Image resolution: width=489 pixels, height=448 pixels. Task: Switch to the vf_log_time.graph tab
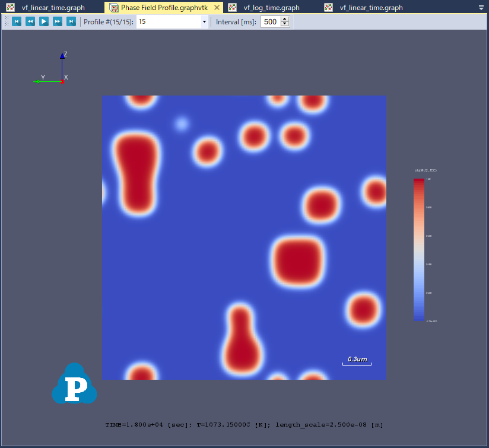[x=271, y=8]
